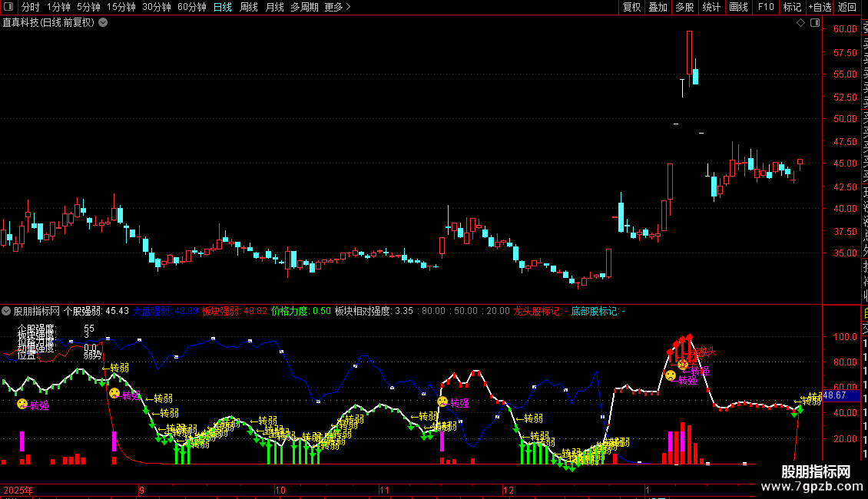The width and height of the screenshot is (868, 499).
Task: Click the 100.0 indicator axis label
Action: 845,337
